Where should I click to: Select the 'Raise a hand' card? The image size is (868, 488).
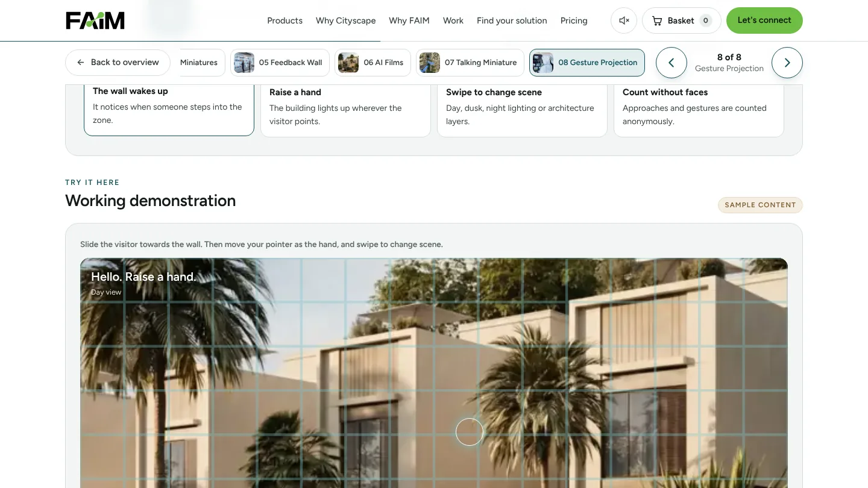(345, 111)
